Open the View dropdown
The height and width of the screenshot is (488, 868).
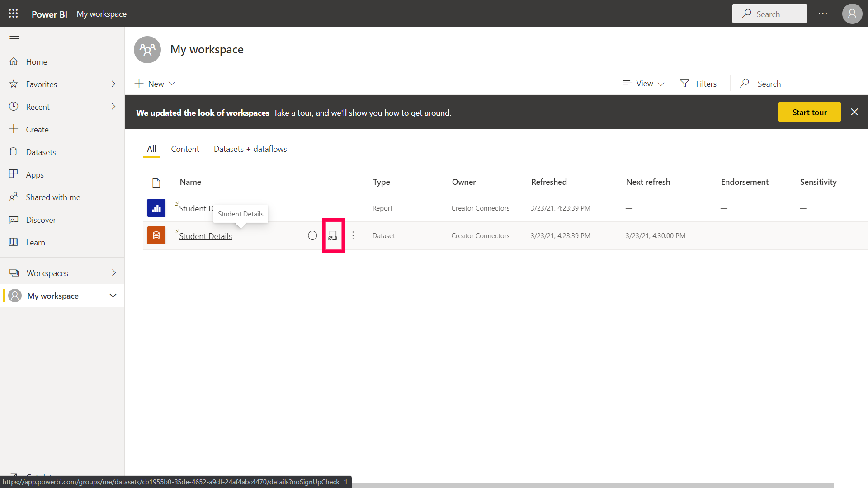(x=644, y=84)
